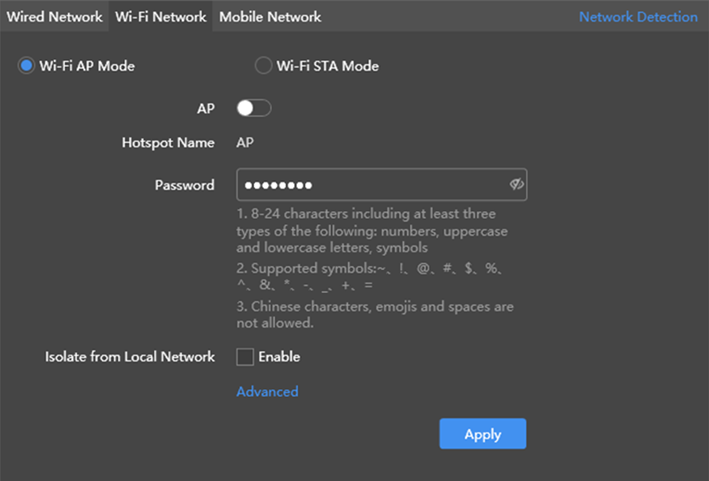Open the Advanced settings link
The width and height of the screenshot is (709, 481).
coord(267,391)
